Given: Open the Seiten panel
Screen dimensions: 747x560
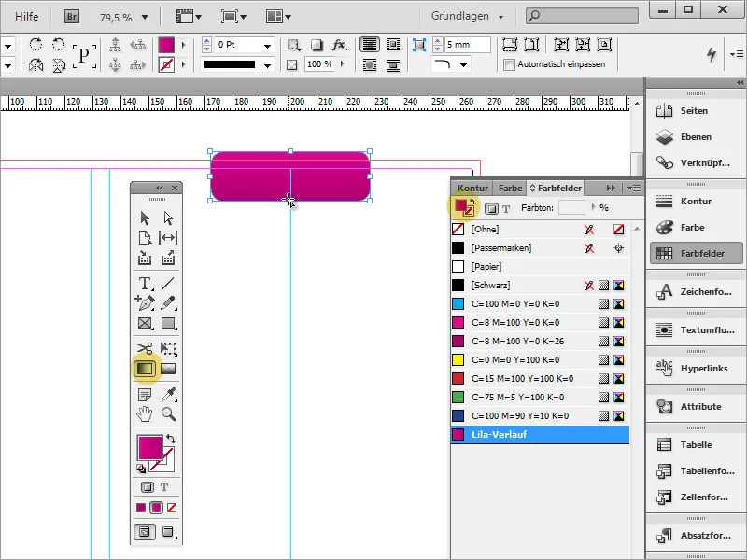Looking at the screenshot, I should [x=695, y=111].
